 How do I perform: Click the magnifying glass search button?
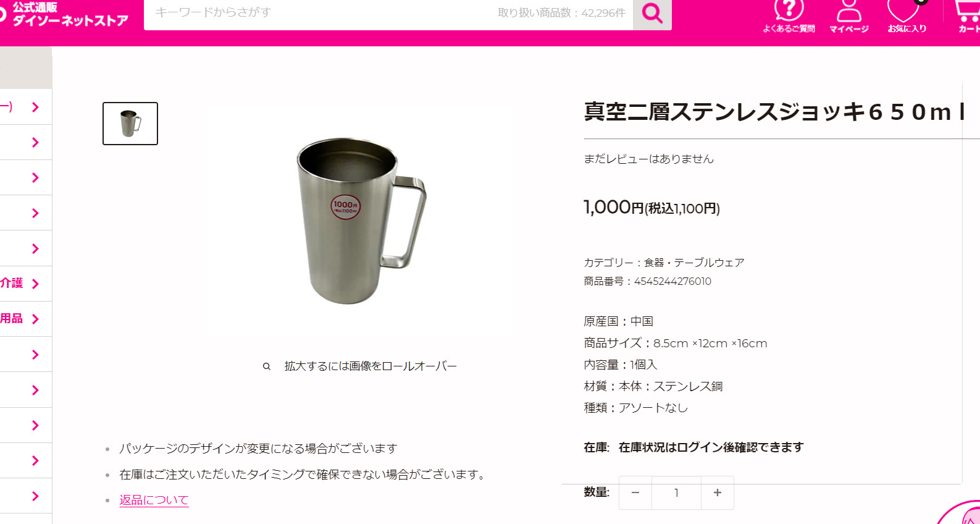pos(652,14)
